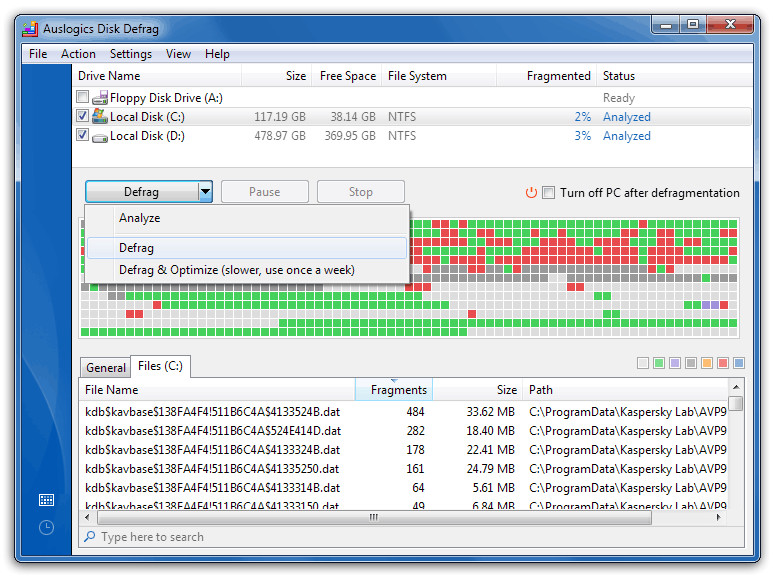Click the red legend color swatch

pos(723,363)
